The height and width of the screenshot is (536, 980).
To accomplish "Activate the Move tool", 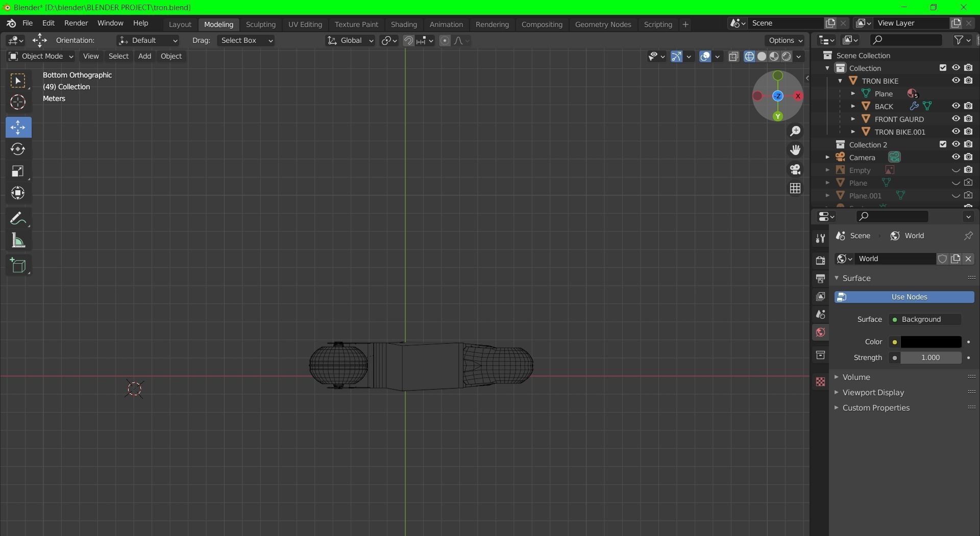I will [x=18, y=127].
